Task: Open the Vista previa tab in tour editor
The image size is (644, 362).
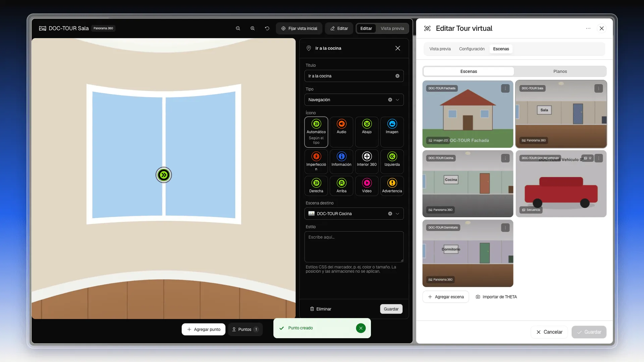Action: pos(440,49)
